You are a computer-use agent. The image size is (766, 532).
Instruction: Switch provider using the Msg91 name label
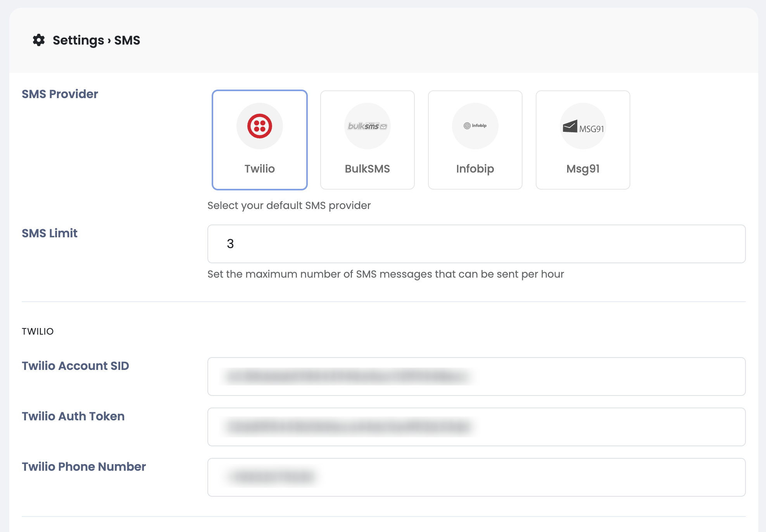pyautogui.click(x=583, y=169)
